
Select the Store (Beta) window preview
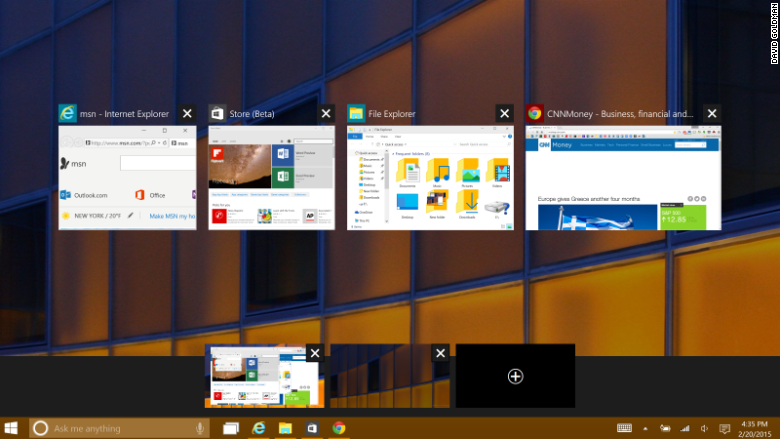pos(272,177)
